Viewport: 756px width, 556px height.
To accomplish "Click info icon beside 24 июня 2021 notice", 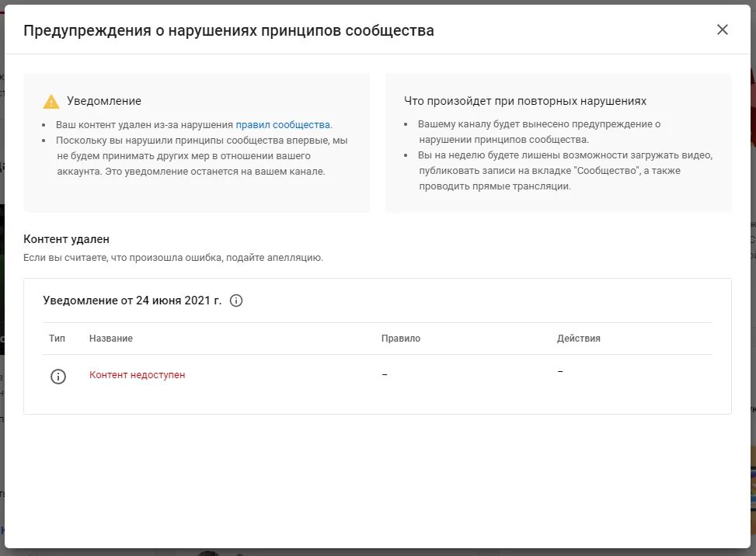I will (x=236, y=301).
